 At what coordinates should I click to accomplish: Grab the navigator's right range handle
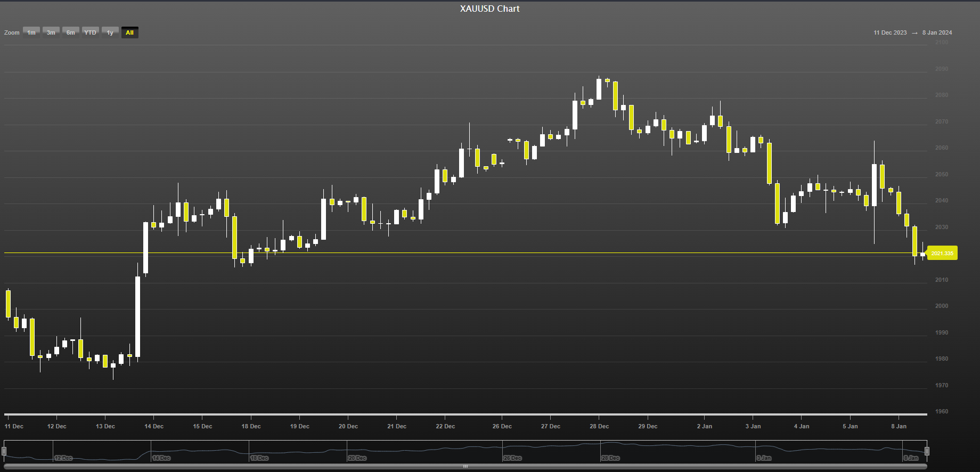(927, 451)
